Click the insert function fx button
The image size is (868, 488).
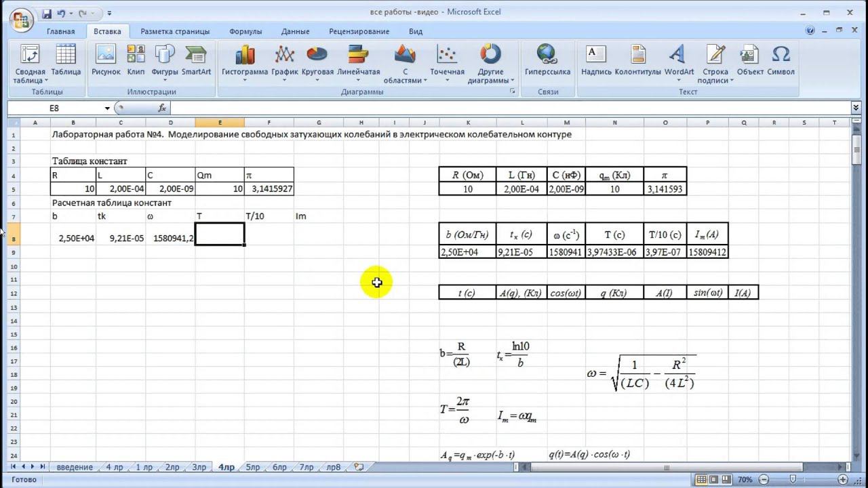[x=162, y=108]
